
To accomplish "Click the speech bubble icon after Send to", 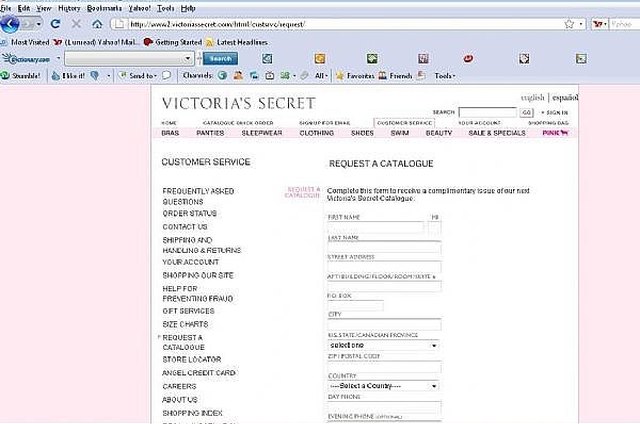I will pyautogui.click(x=166, y=75).
